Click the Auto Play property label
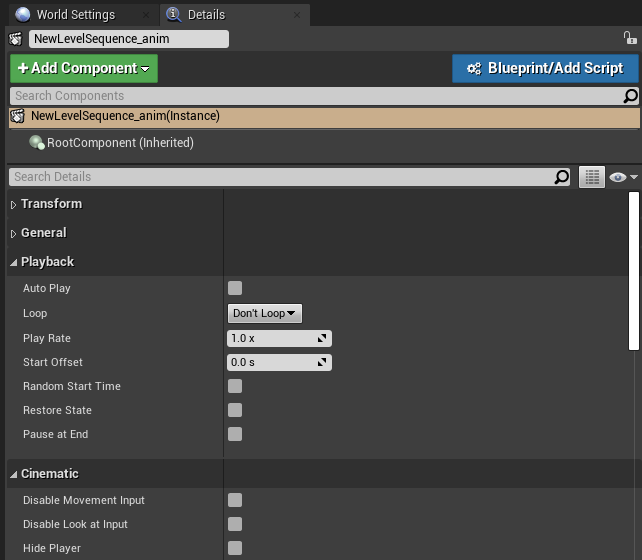This screenshot has width=642, height=560. (x=47, y=288)
